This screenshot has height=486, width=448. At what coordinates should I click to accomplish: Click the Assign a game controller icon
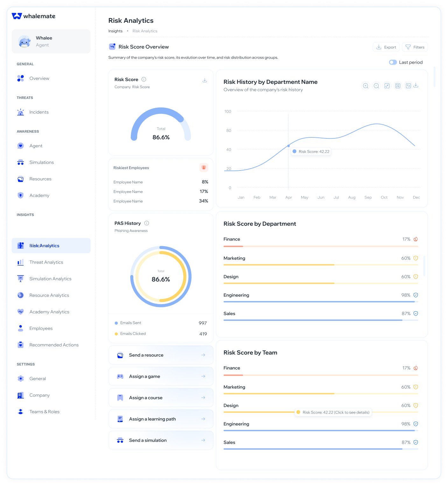[x=120, y=376]
